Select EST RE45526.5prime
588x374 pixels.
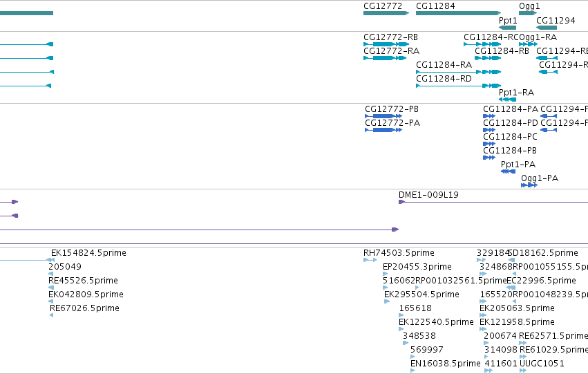(83, 281)
